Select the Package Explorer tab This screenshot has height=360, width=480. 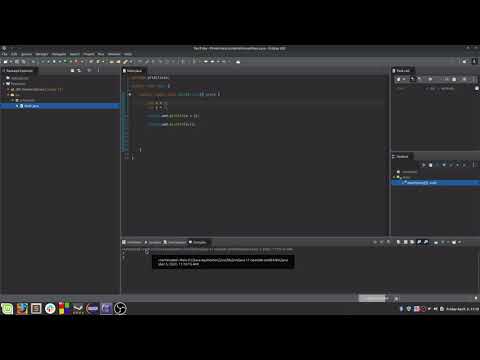19,71
